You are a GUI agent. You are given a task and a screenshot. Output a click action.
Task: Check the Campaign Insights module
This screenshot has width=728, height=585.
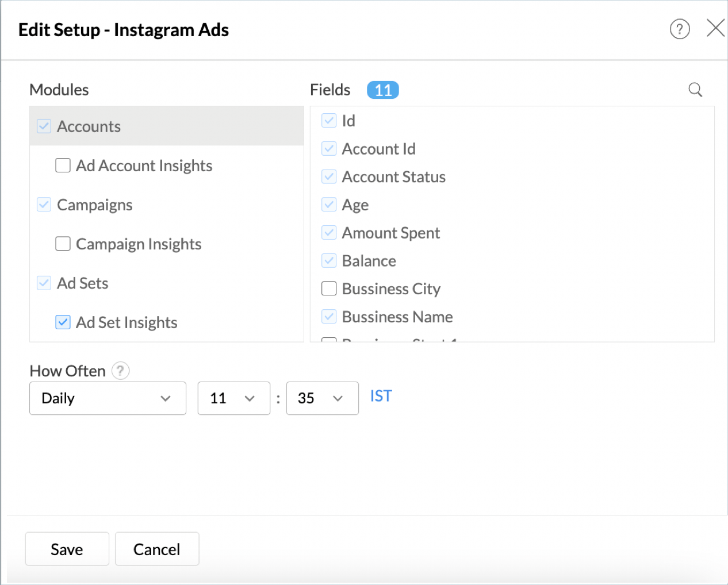pos(63,244)
